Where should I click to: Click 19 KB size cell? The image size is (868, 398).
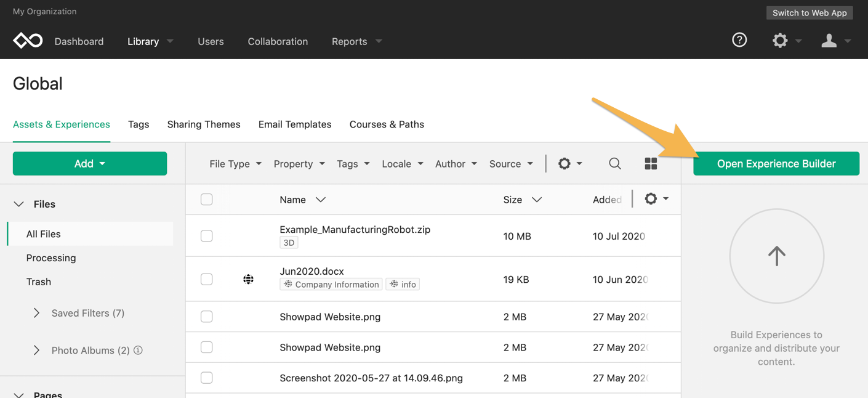click(x=516, y=279)
